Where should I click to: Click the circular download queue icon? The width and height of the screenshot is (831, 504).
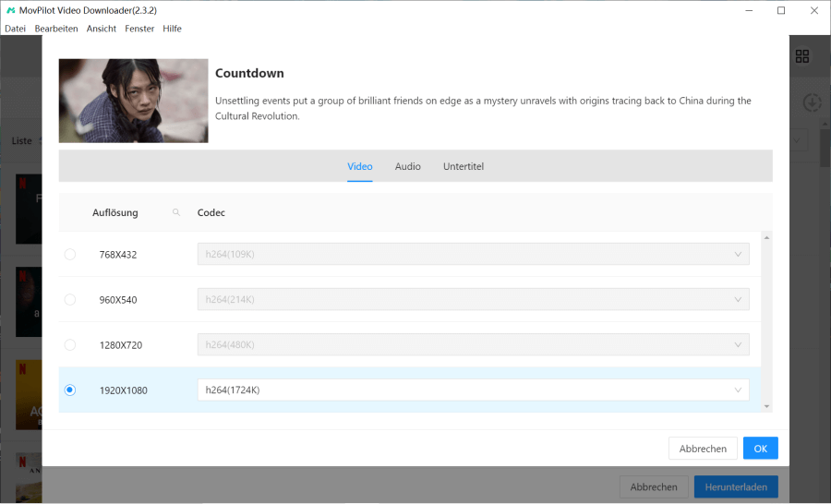(x=812, y=102)
